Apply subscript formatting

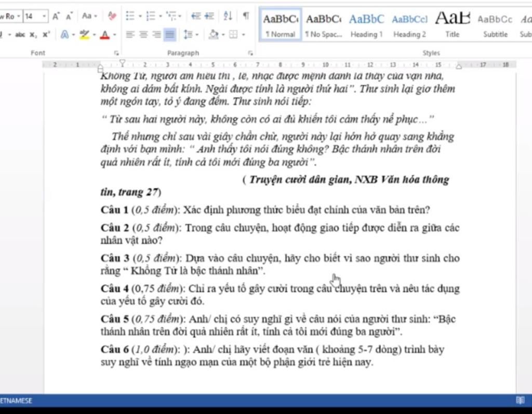33,35
